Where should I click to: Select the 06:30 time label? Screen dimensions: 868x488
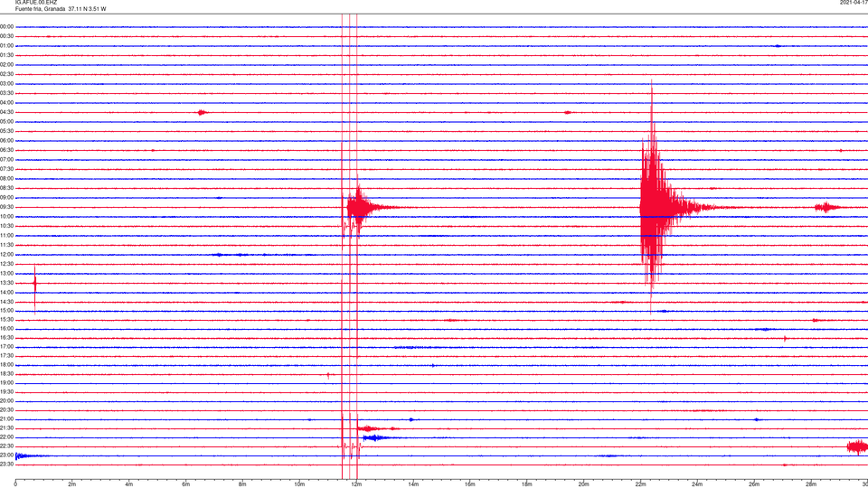pyautogui.click(x=6, y=150)
